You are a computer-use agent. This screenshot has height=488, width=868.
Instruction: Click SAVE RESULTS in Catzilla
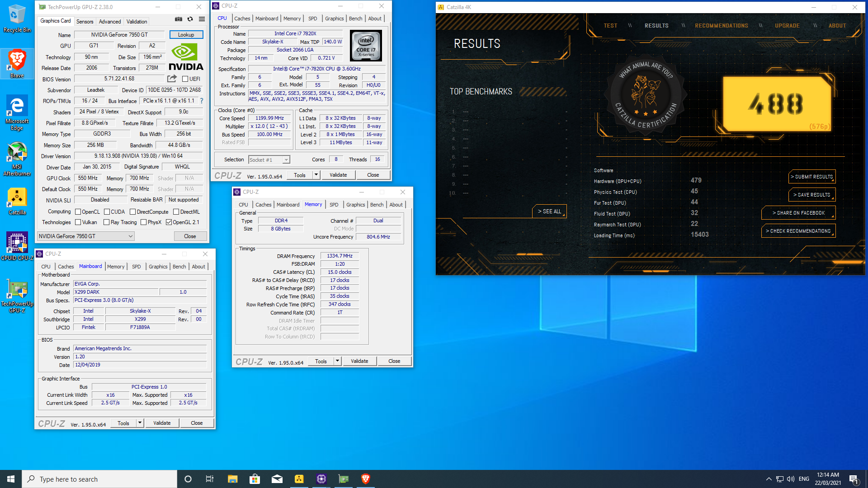[x=812, y=195]
